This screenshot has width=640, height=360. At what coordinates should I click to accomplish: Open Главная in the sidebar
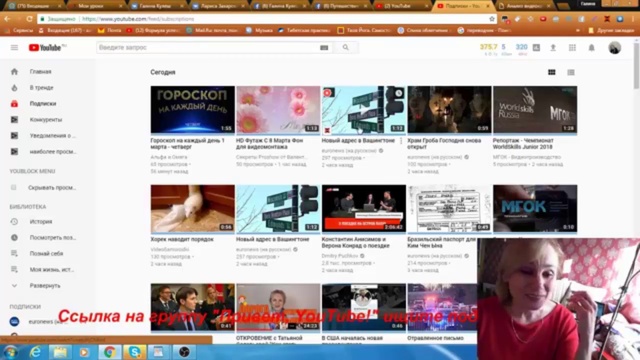click(x=40, y=71)
